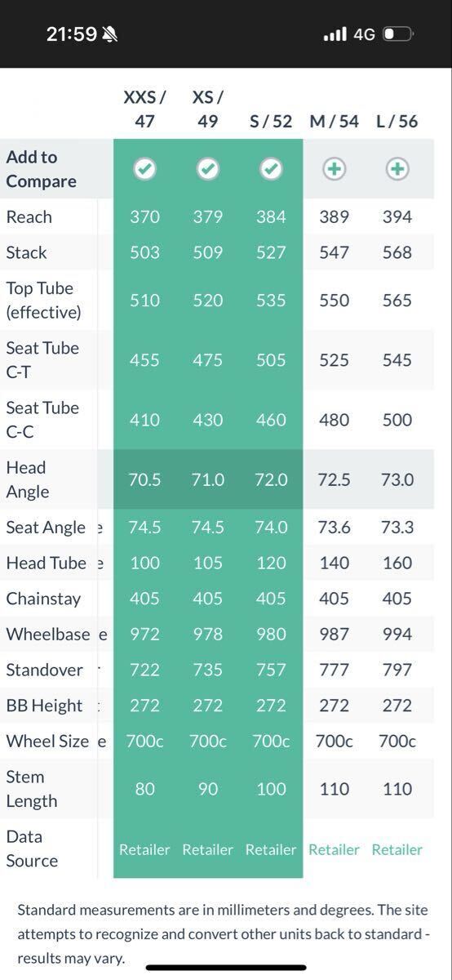
Task: Open the Retailer link for XXS / 47
Action: pyautogui.click(x=144, y=849)
